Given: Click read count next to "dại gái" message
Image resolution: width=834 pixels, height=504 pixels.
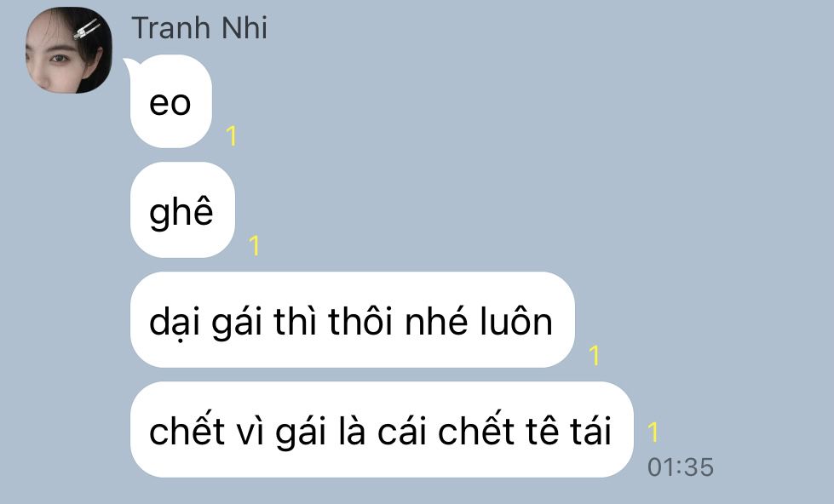Looking at the screenshot, I should click(595, 355).
